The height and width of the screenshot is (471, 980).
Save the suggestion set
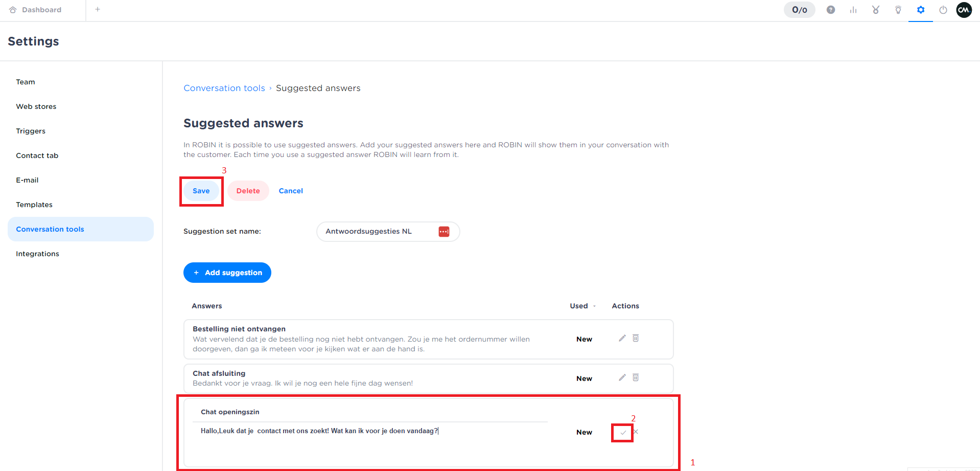(201, 191)
